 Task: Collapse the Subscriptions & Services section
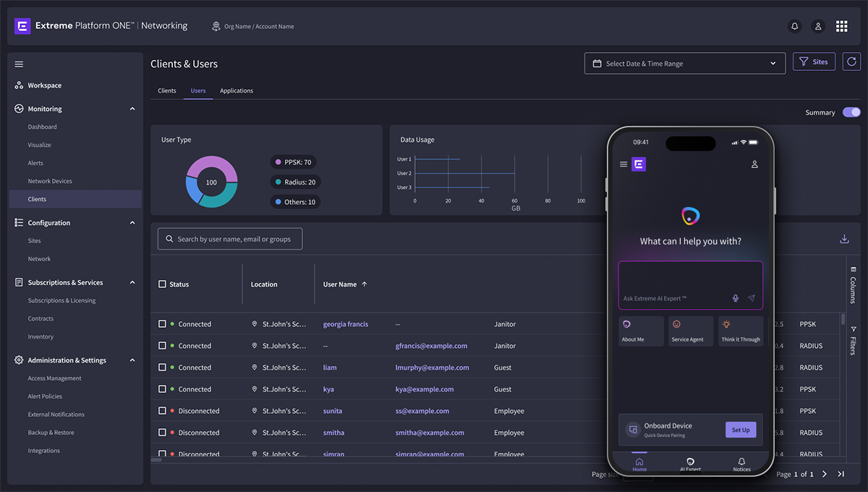(x=132, y=282)
